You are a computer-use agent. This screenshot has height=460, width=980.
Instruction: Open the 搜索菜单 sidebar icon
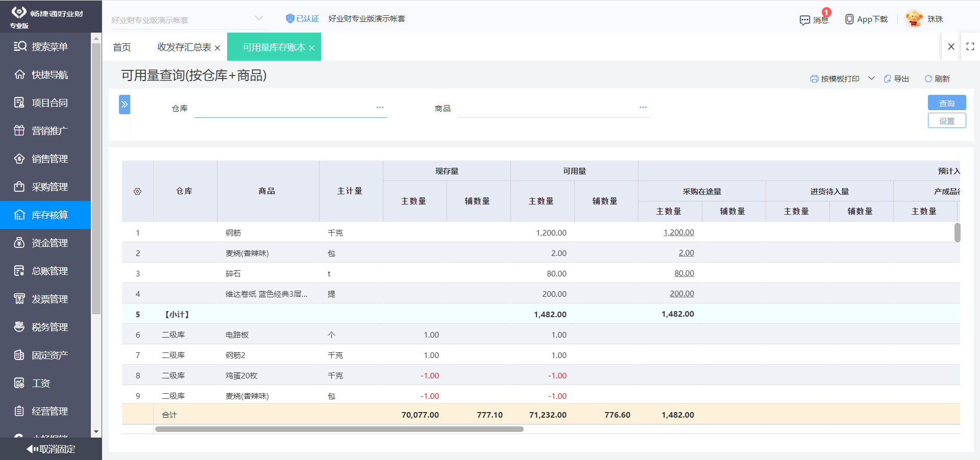click(19, 46)
